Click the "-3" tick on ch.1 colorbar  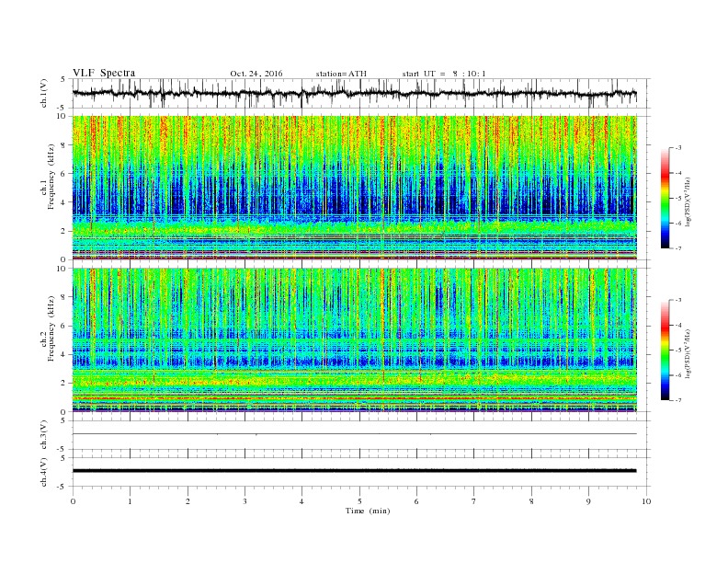[x=678, y=148]
